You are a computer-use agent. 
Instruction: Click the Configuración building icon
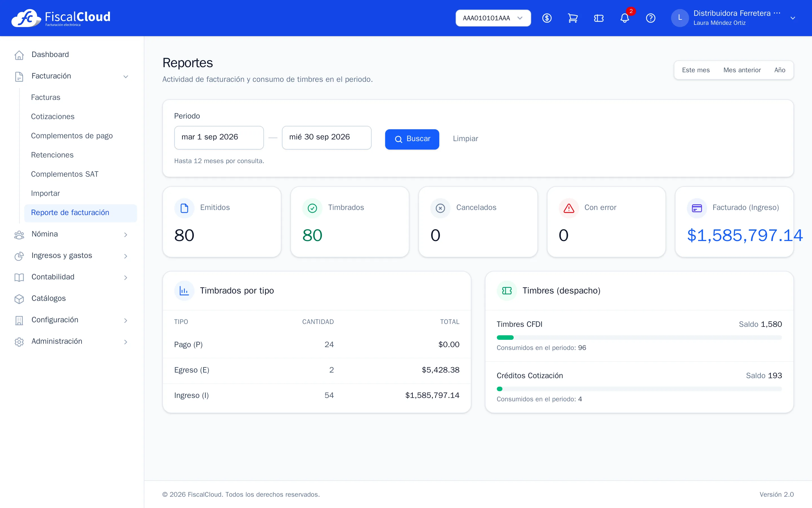[19, 320]
